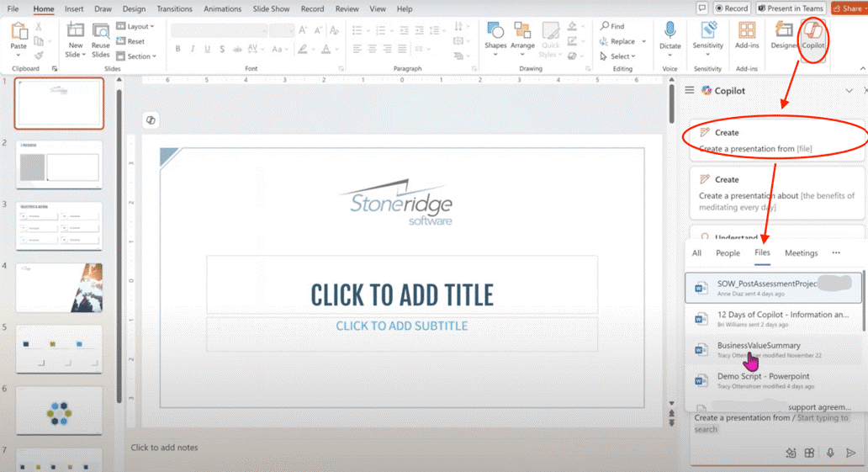Click the Decrease Font Size icon
The height and width of the screenshot is (472, 868).
click(318, 30)
